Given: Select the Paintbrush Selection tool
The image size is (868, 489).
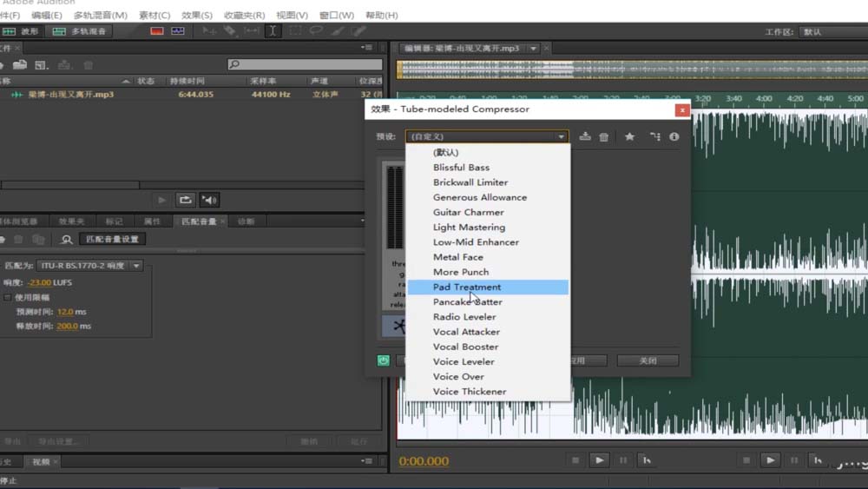Looking at the screenshot, I should pos(337,31).
